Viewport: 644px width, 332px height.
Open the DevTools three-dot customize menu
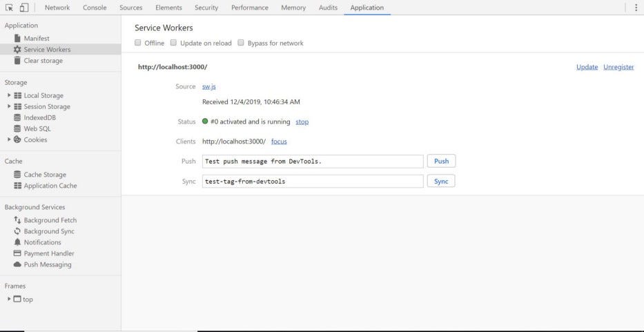point(636,8)
